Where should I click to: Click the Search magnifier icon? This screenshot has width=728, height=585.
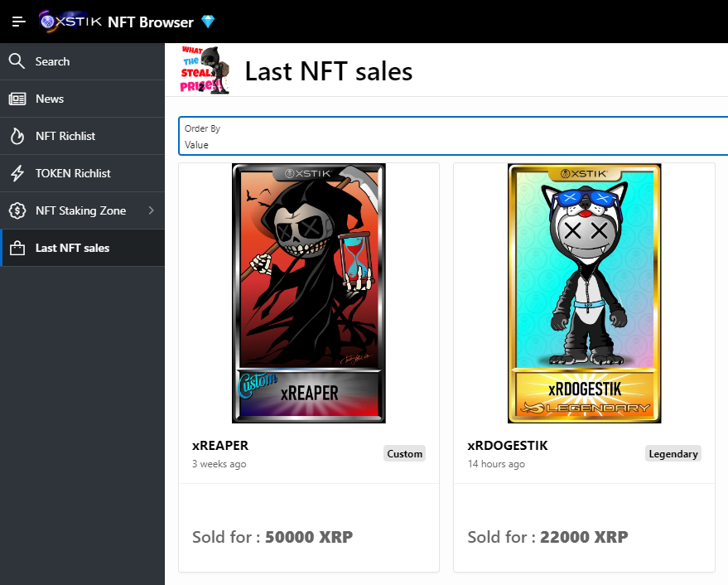click(17, 61)
